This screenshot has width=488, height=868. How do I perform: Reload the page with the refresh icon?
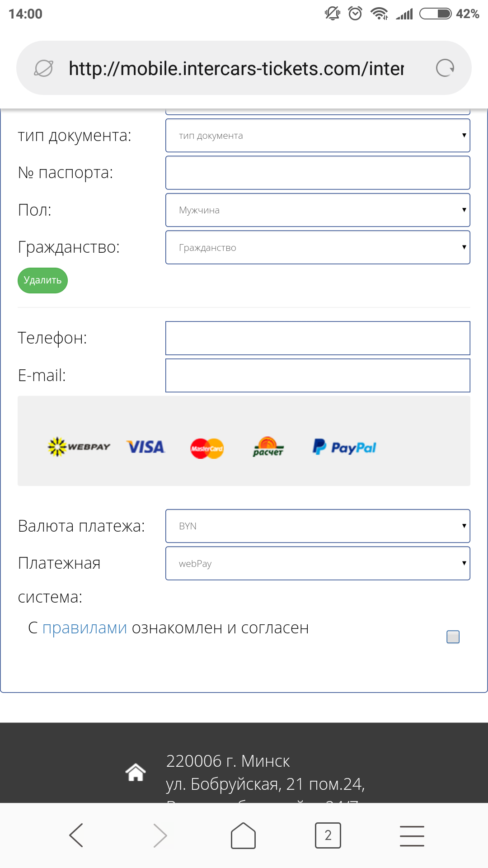pyautogui.click(x=445, y=68)
